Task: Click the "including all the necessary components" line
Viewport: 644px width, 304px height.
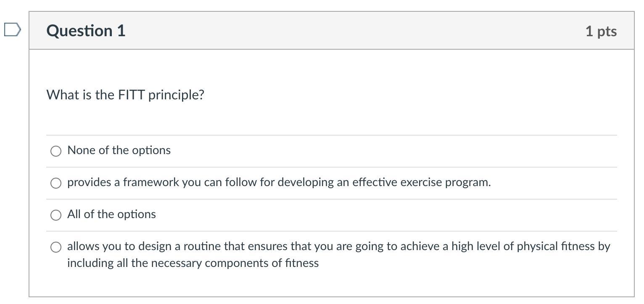Action: tap(193, 263)
